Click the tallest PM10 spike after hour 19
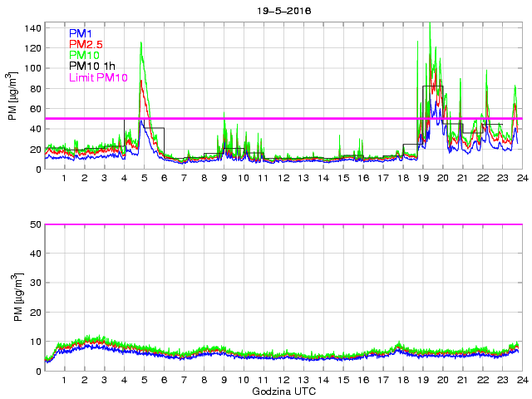The width and height of the screenshot is (532, 399). [430, 25]
